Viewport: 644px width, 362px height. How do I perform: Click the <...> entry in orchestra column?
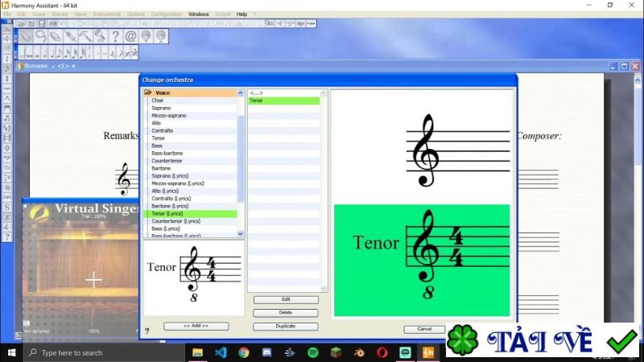point(284,93)
